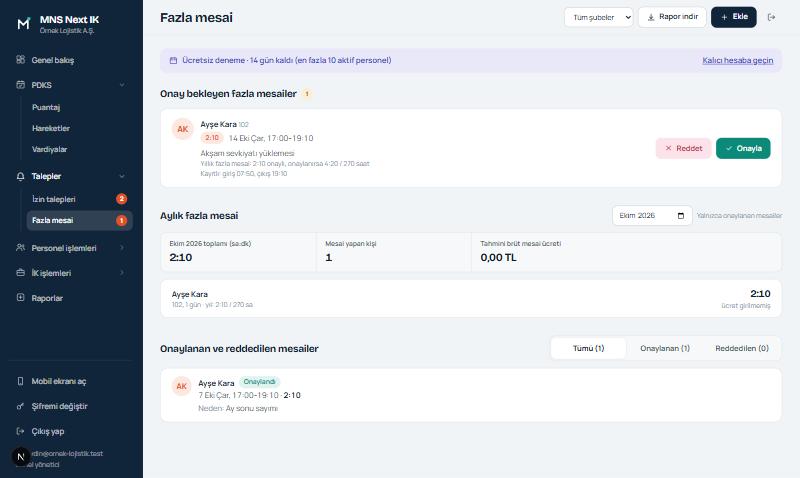Click the MNS Next IK logo icon
Viewport: 800px width, 478px height.
point(23,23)
